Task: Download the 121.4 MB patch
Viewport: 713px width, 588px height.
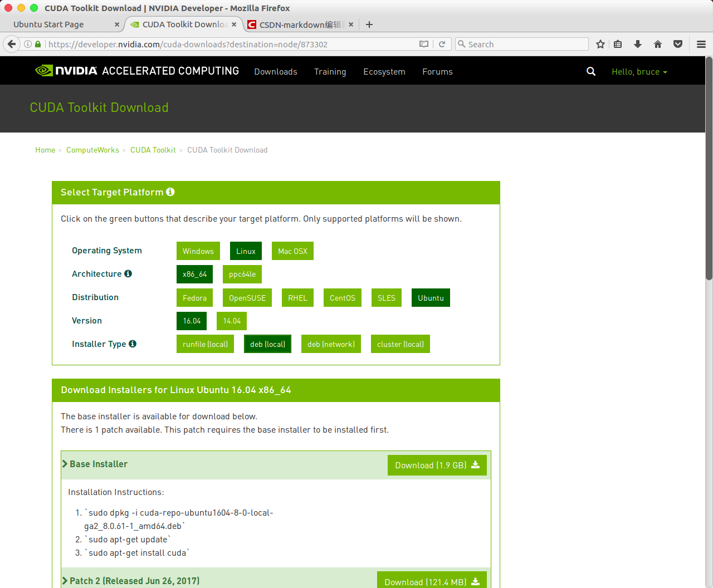Action: (432, 580)
